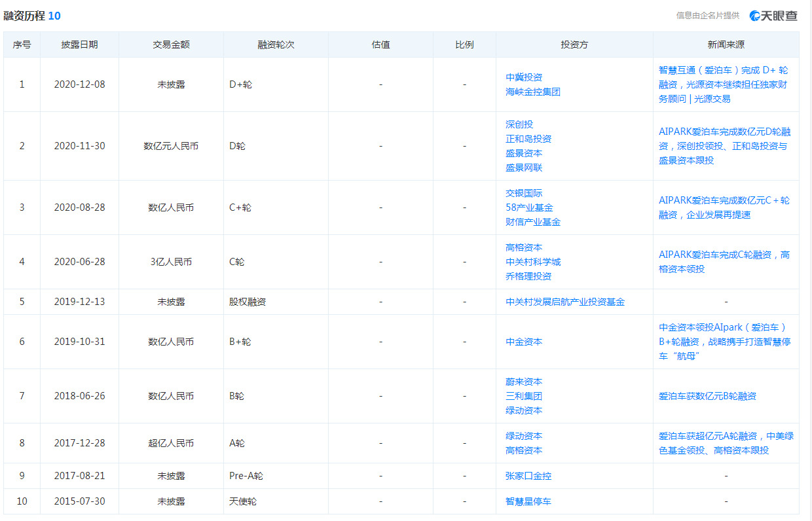This screenshot has height=521, width=812.
Task: Open news 'AIPARK爱泊车完成数亿元D轮融资'
Action: 725,146
